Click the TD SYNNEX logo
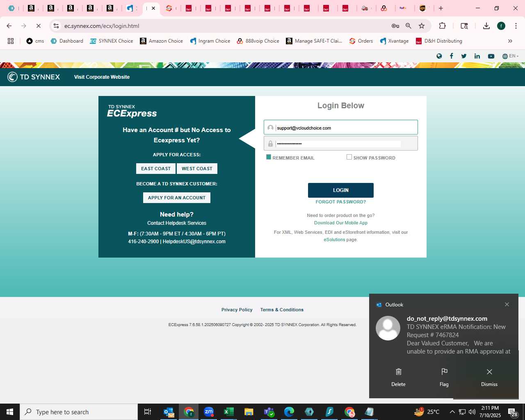 tap(34, 77)
